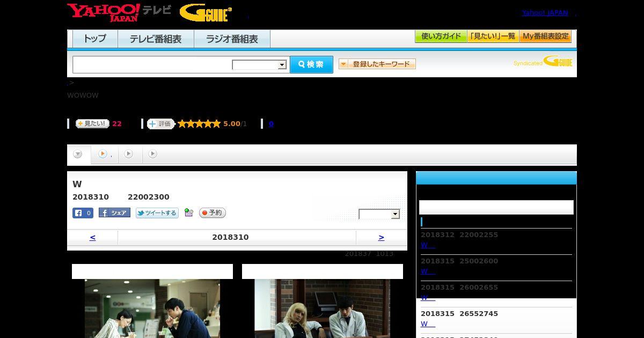The image size is (644, 338).
Task: Open the Yahoo! JAPAN テレビ logo
Action: pyautogui.click(x=119, y=12)
